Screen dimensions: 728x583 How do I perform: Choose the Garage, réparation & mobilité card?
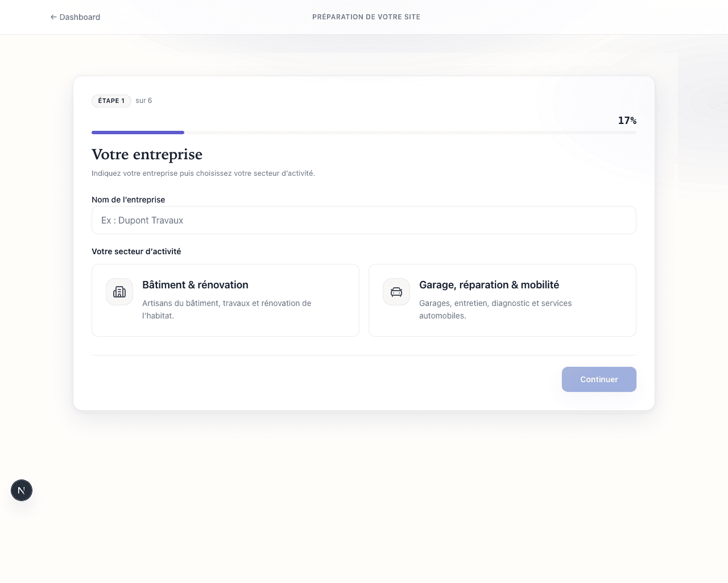coord(502,300)
